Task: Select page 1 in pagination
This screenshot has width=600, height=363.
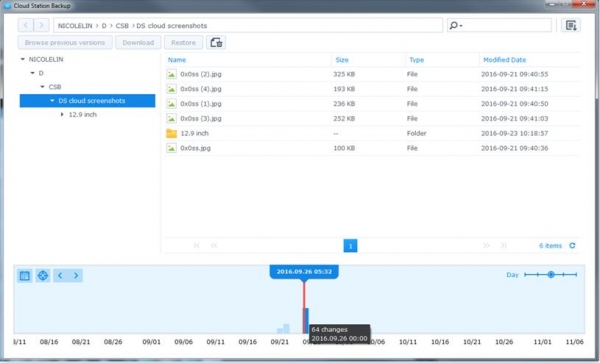Action: 351,246
